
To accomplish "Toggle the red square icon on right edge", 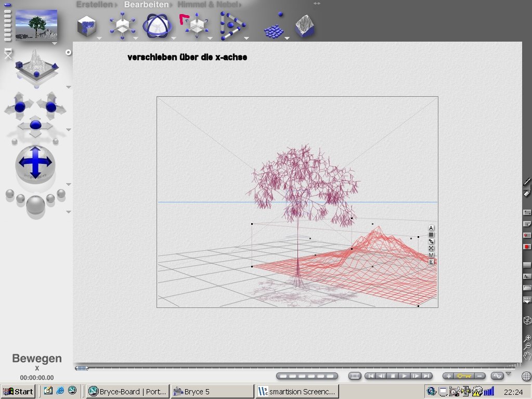I will pos(527,247).
